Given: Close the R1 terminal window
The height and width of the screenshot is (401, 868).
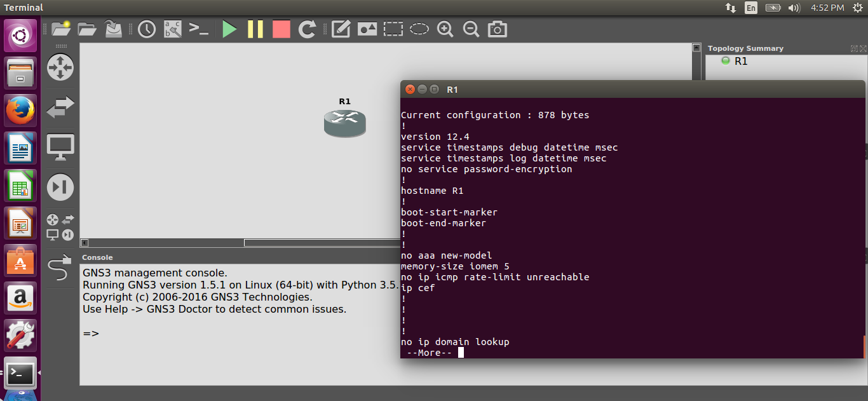Looking at the screenshot, I should tap(410, 90).
